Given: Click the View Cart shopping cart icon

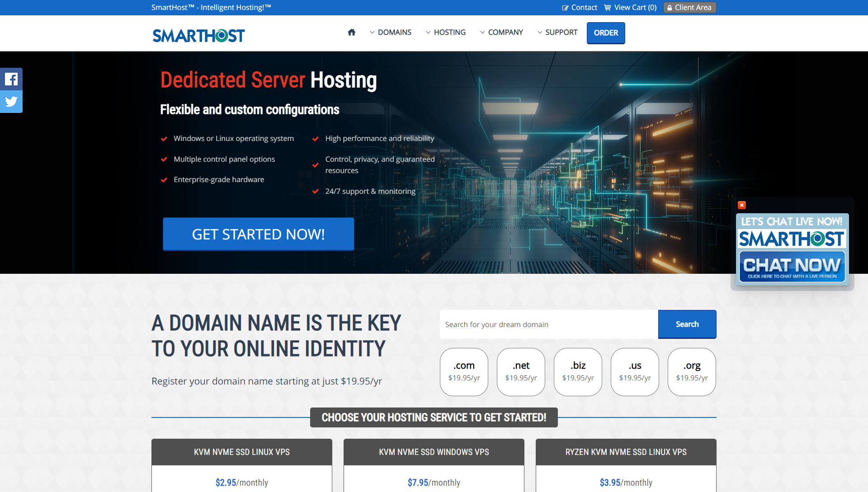Looking at the screenshot, I should [608, 8].
